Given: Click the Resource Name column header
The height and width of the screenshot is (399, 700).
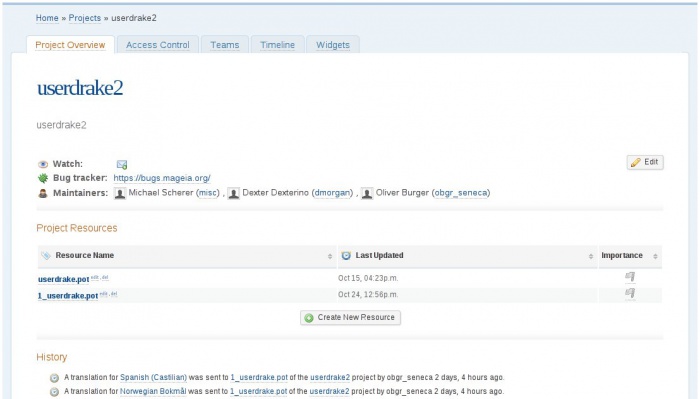Looking at the screenshot, I should click(x=187, y=256).
